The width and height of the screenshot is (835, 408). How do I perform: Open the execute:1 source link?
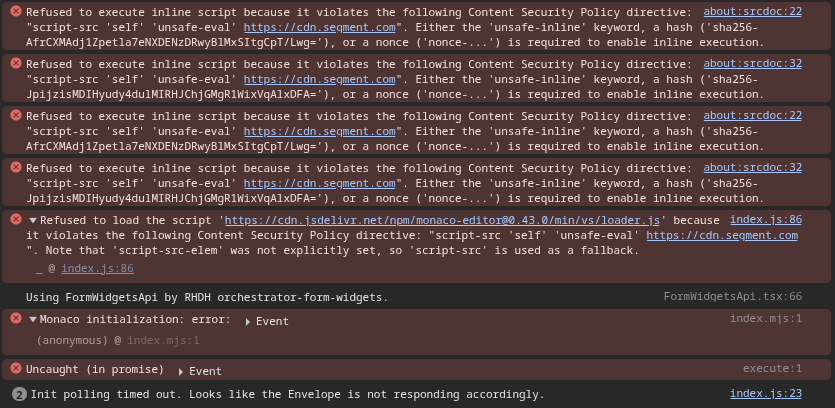(x=772, y=369)
